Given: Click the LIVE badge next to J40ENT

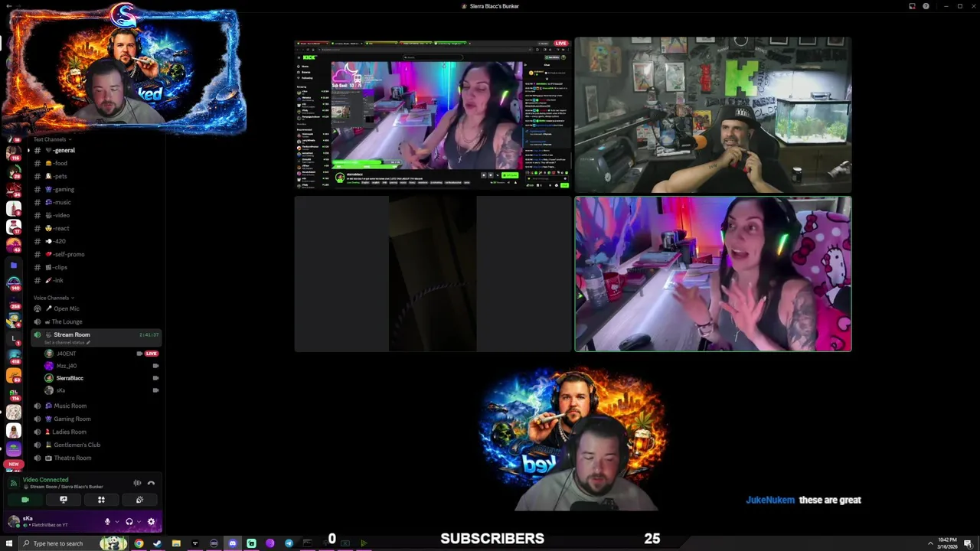Looking at the screenshot, I should tap(151, 354).
